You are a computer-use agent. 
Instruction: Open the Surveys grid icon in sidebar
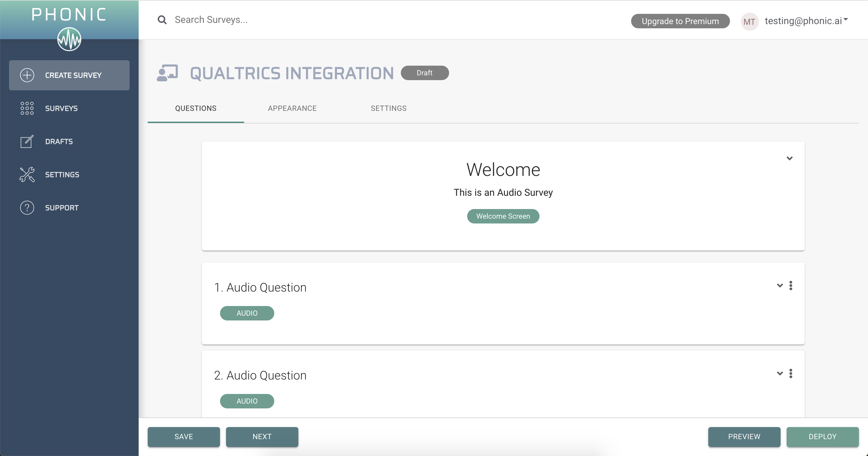pos(27,108)
